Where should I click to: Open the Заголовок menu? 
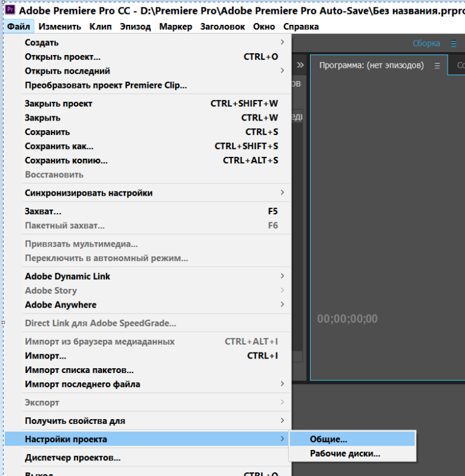pos(222,27)
